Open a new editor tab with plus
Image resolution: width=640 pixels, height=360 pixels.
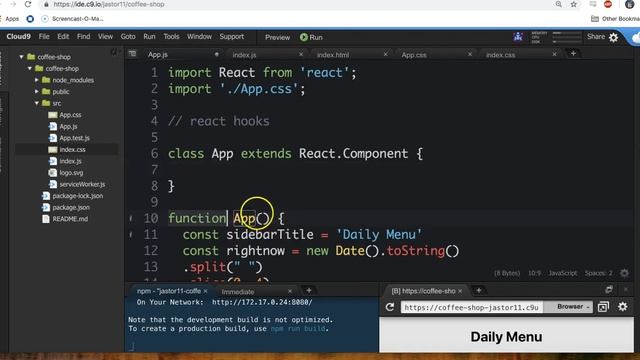(573, 53)
